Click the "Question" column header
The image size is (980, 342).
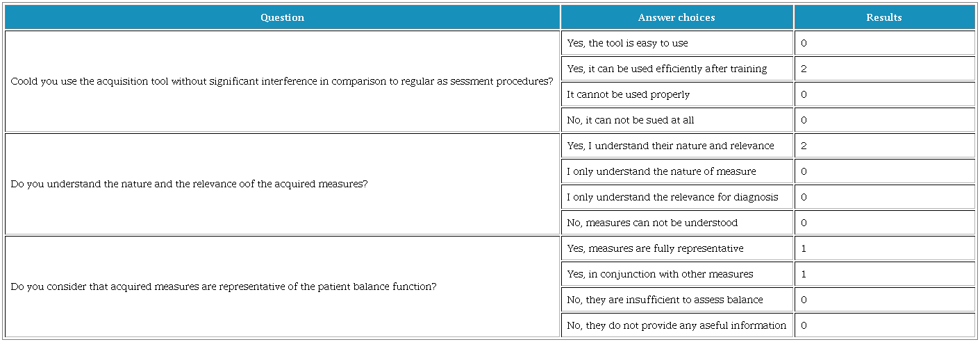coord(282,17)
